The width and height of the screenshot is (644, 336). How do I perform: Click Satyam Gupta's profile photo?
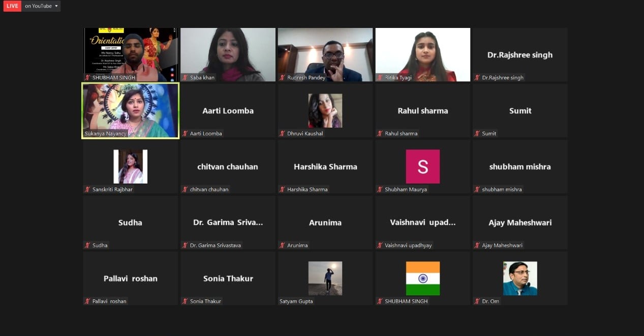tap(325, 279)
